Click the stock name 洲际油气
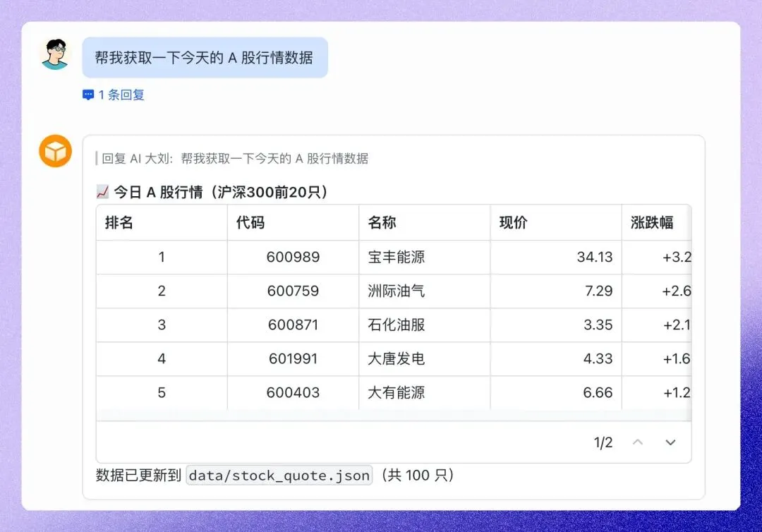This screenshot has height=532, width=762. [396, 291]
